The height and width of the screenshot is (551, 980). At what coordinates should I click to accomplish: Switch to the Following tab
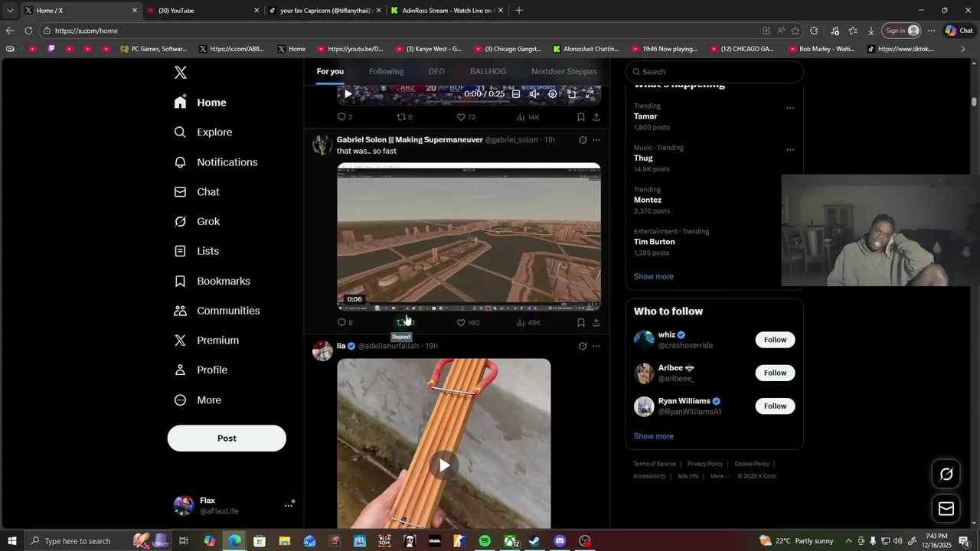click(386, 71)
